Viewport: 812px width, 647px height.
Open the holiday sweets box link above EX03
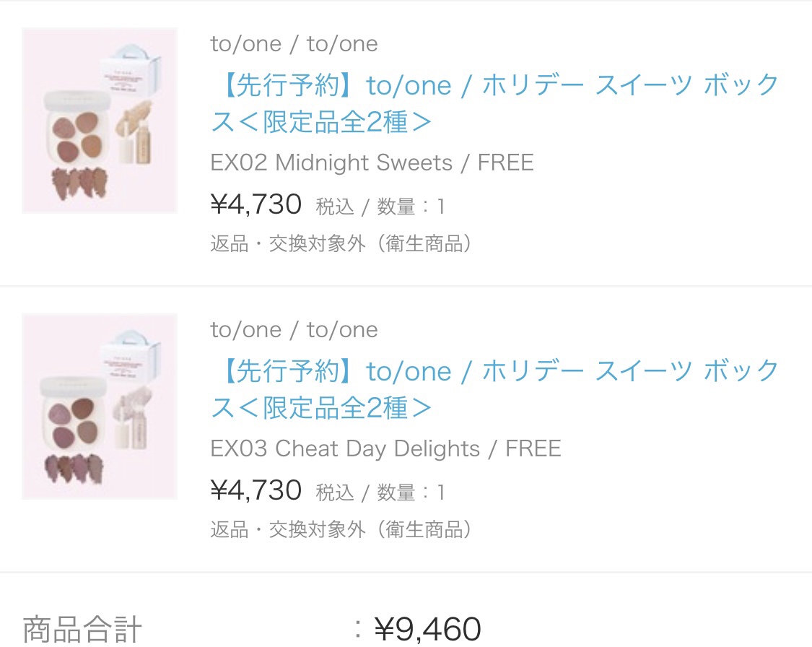495,389
